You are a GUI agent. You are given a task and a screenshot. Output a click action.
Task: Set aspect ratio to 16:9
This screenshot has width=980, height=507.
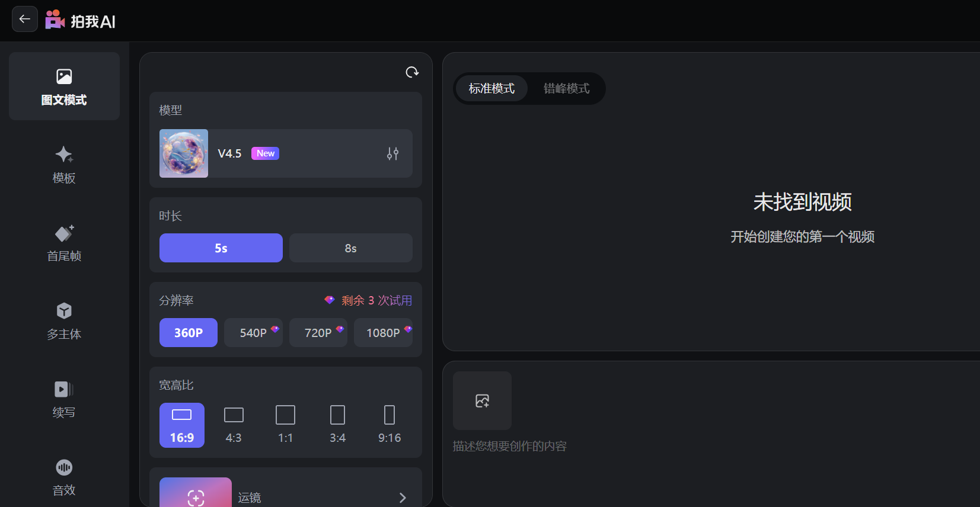pos(182,425)
